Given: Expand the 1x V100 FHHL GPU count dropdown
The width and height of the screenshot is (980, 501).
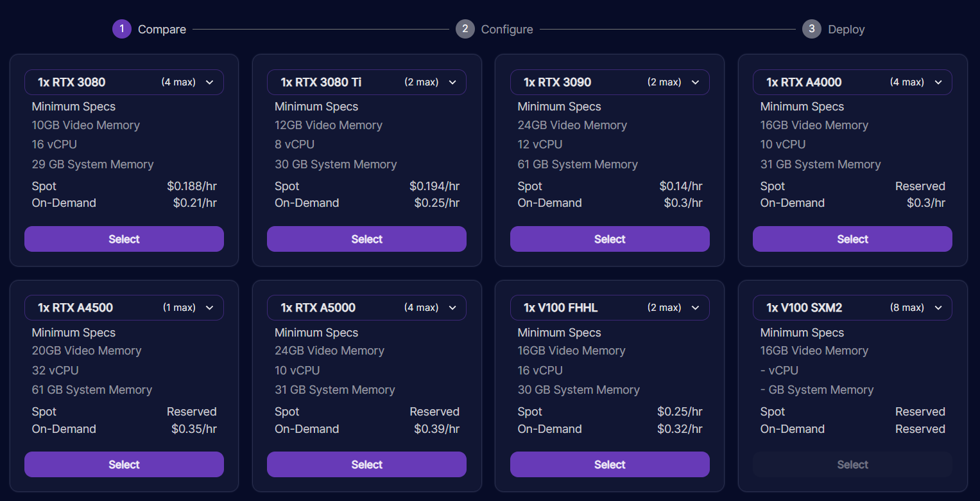Looking at the screenshot, I should pos(610,308).
